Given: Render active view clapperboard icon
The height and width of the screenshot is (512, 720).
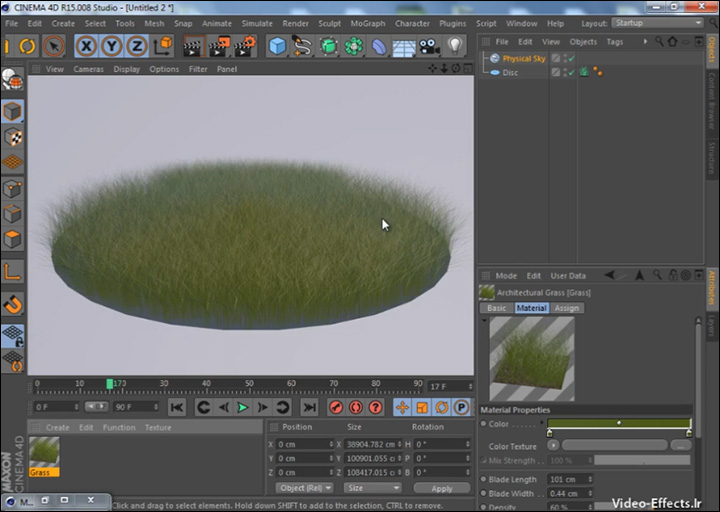Looking at the screenshot, I should pos(194,46).
